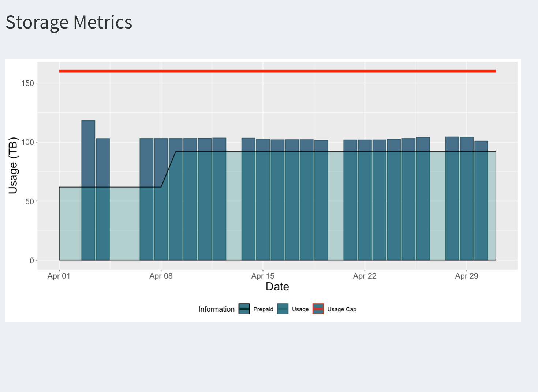Click the Usage legend swatch
This screenshot has height=392, width=538.
(283, 309)
